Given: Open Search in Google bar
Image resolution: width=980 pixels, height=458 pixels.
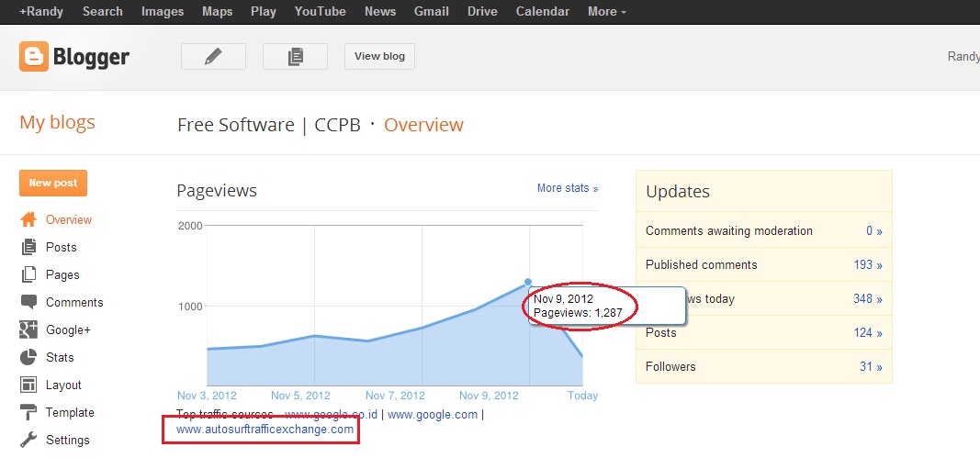Looking at the screenshot, I should pyautogui.click(x=103, y=11).
